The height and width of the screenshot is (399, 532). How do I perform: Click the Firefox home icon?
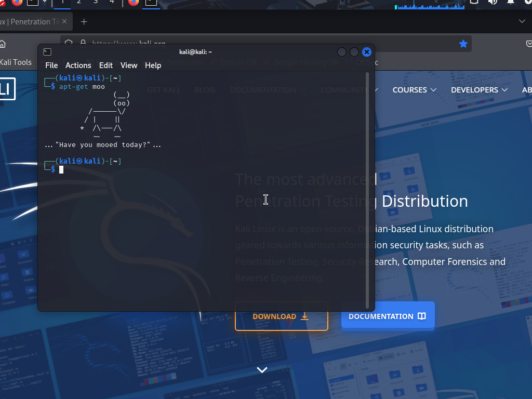(3, 44)
